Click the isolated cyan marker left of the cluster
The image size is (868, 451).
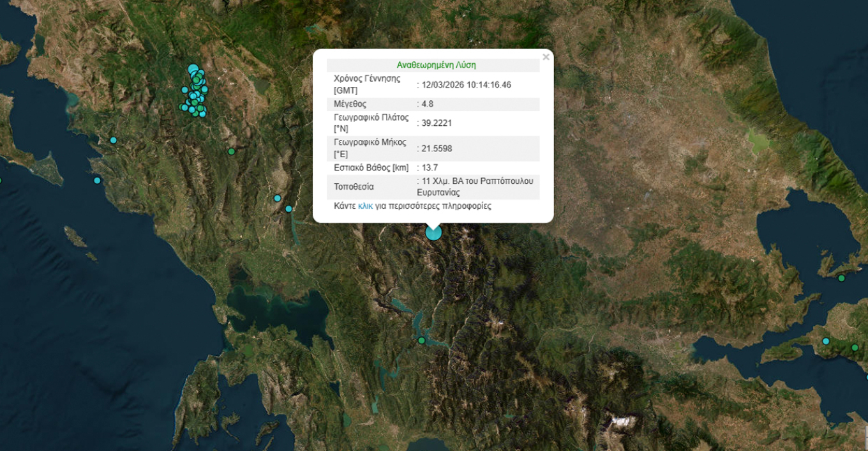184,90
